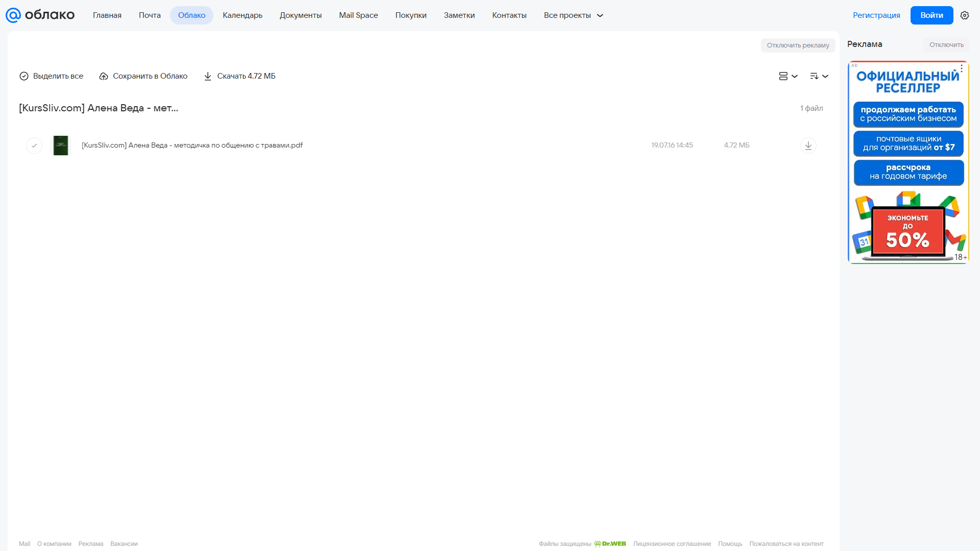Open the sort order dropdown
The width and height of the screenshot is (980, 551).
(819, 76)
